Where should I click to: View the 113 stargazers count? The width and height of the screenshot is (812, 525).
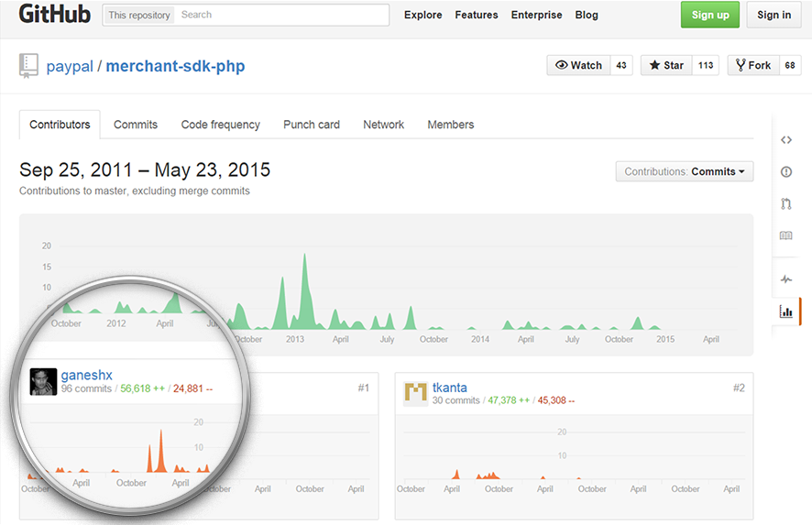706,65
